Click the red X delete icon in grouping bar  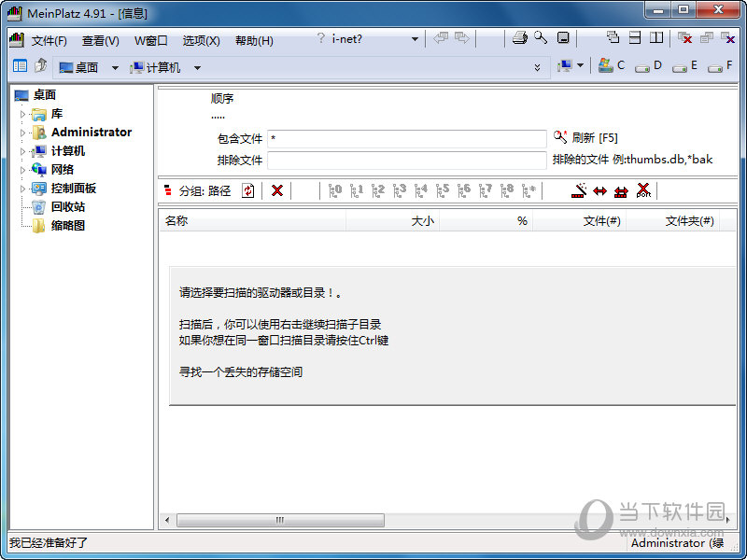[x=276, y=191]
